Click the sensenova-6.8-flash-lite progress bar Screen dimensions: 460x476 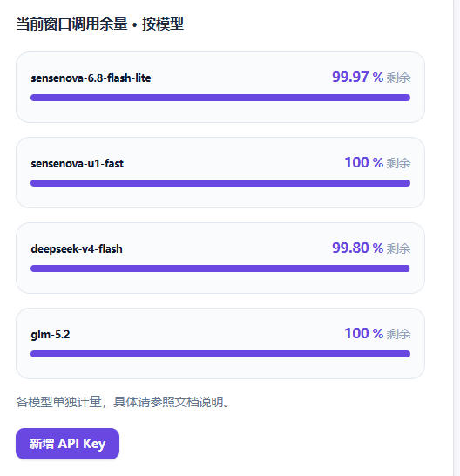(x=220, y=98)
